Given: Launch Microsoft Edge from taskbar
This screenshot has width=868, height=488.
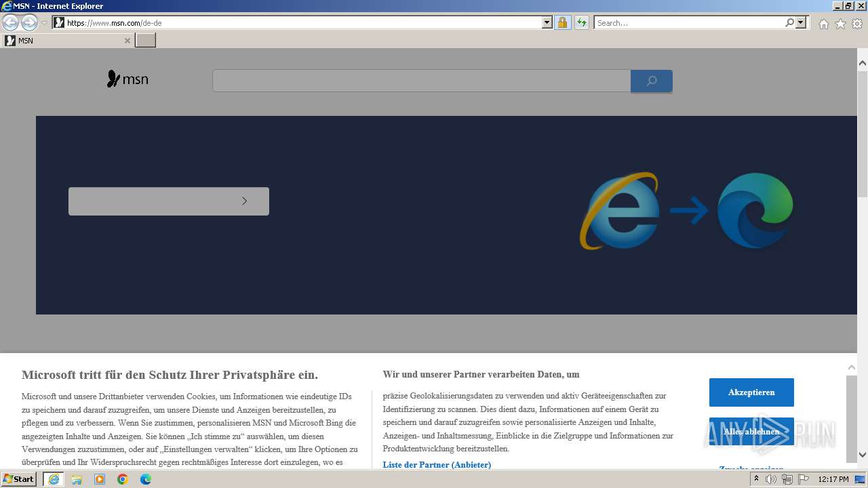Looking at the screenshot, I should 146,479.
